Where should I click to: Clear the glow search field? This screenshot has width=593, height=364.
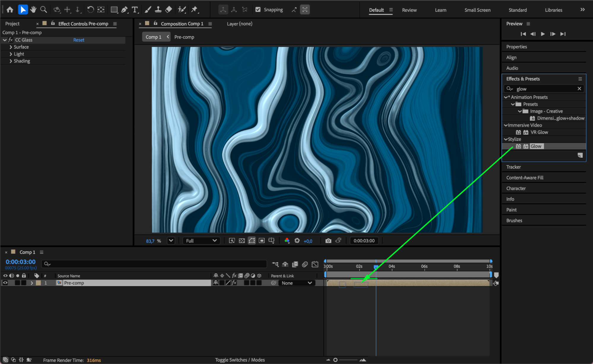click(x=579, y=89)
